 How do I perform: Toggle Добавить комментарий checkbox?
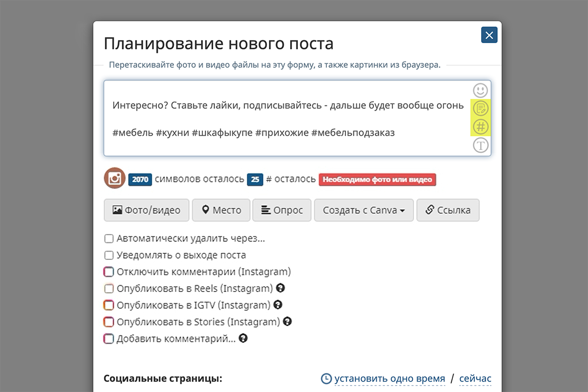pos(109,339)
